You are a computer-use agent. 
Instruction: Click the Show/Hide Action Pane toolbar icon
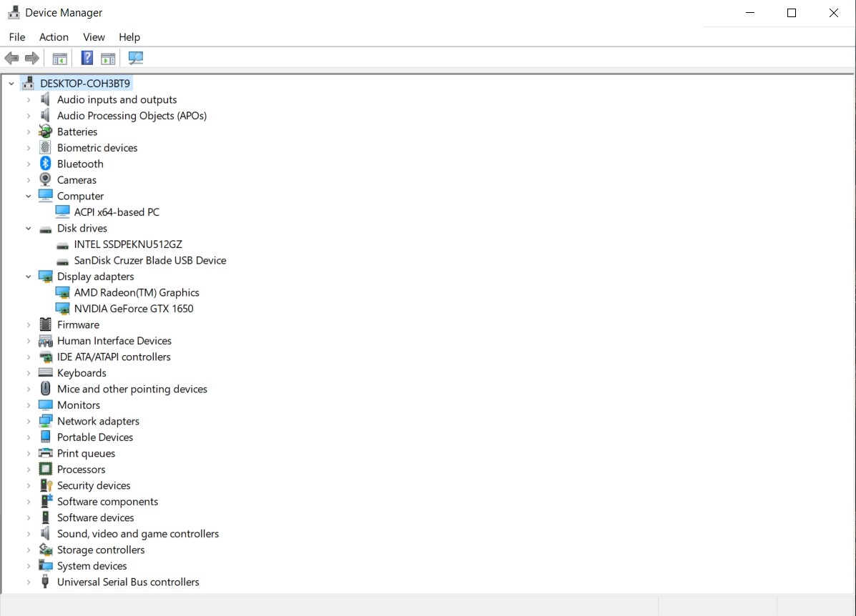click(x=108, y=59)
